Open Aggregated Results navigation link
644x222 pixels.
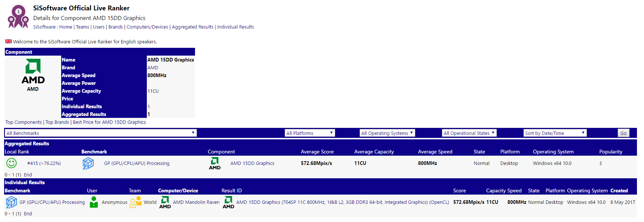tap(192, 27)
